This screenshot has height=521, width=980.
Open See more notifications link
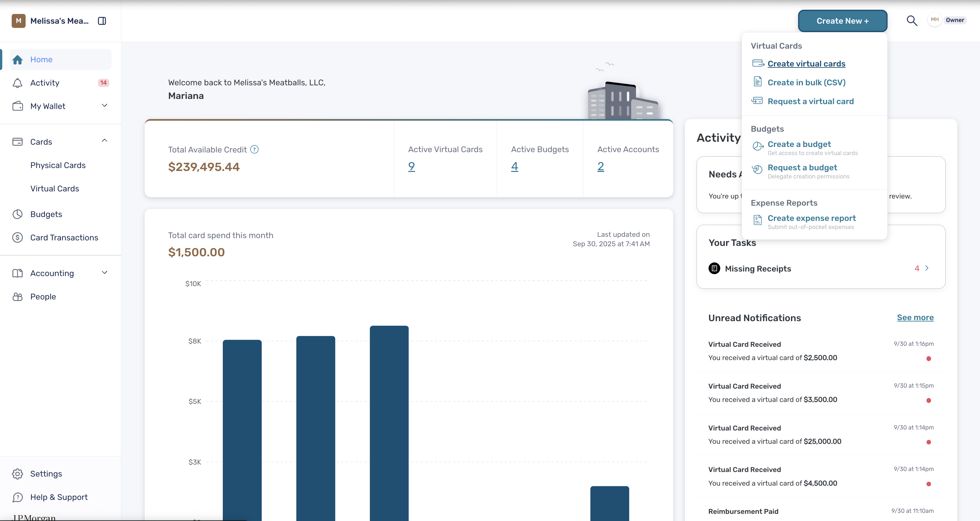pos(915,317)
